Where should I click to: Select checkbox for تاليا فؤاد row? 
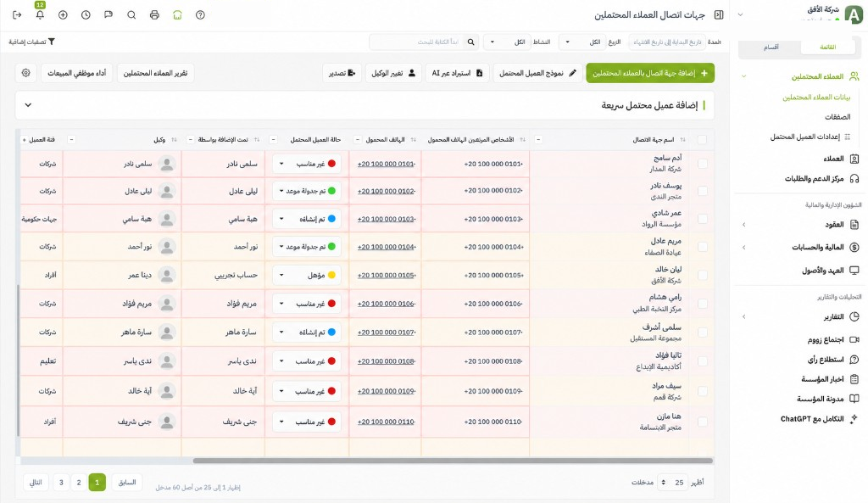point(703,361)
